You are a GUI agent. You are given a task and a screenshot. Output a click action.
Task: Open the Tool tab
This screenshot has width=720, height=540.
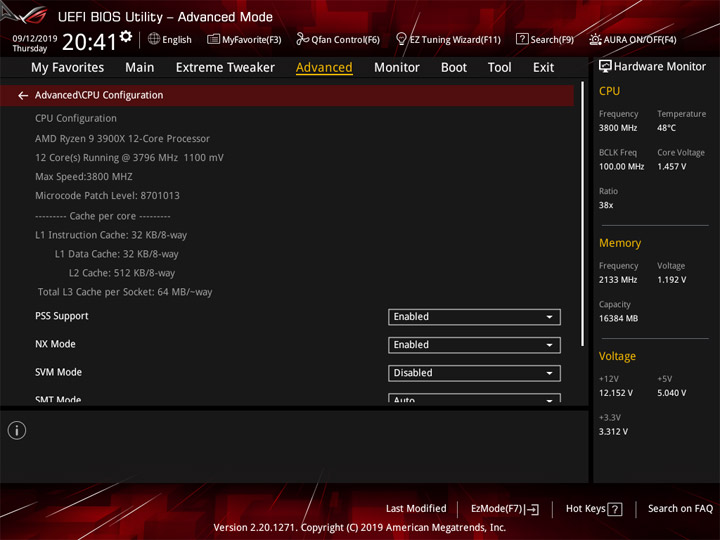500,68
